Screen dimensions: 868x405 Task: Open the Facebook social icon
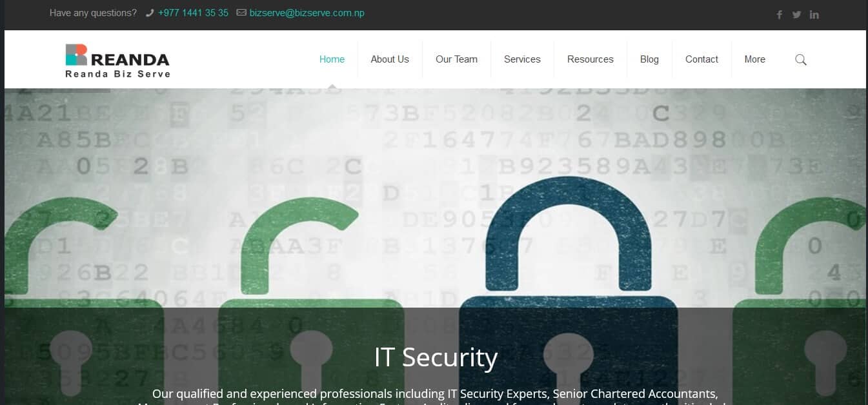[x=779, y=15]
